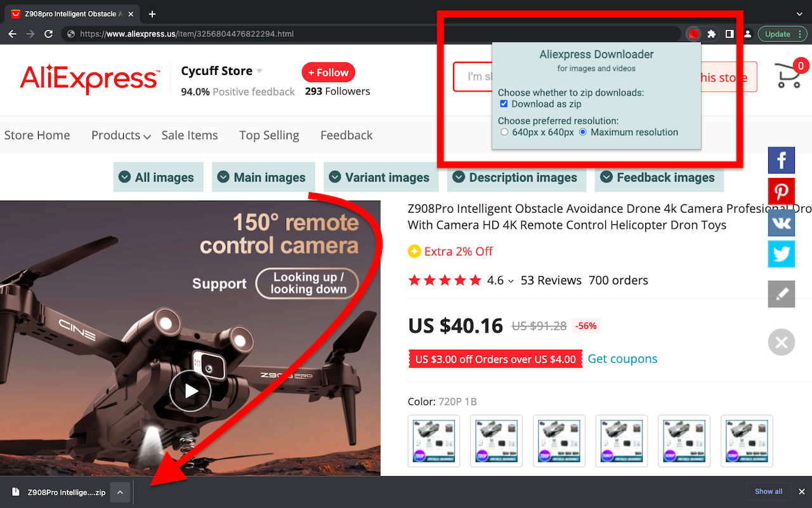Toggle the Download as zip checkbox
812x508 pixels.
pos(504,104)
